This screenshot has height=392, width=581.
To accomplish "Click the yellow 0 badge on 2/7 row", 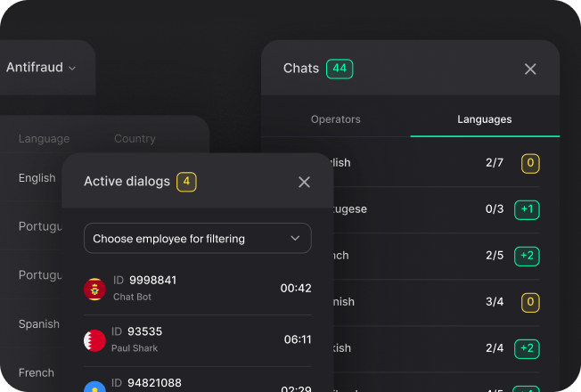I will [530, 163].
